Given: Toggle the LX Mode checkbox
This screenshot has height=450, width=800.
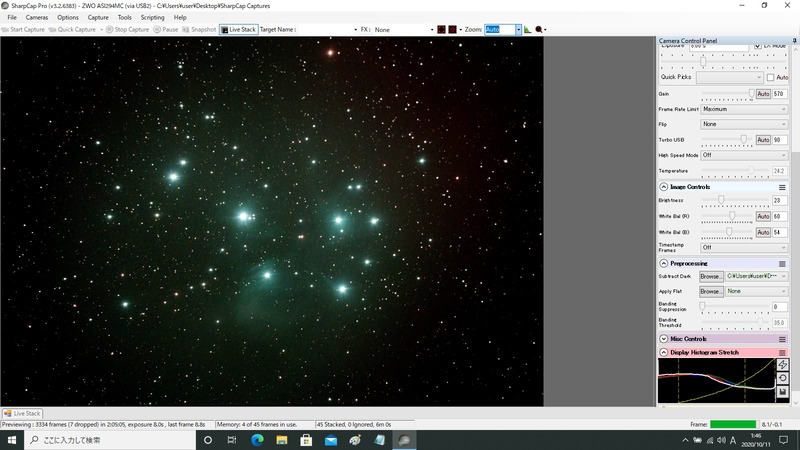Looking at the screenshot, I should click(x=758, y=46).
